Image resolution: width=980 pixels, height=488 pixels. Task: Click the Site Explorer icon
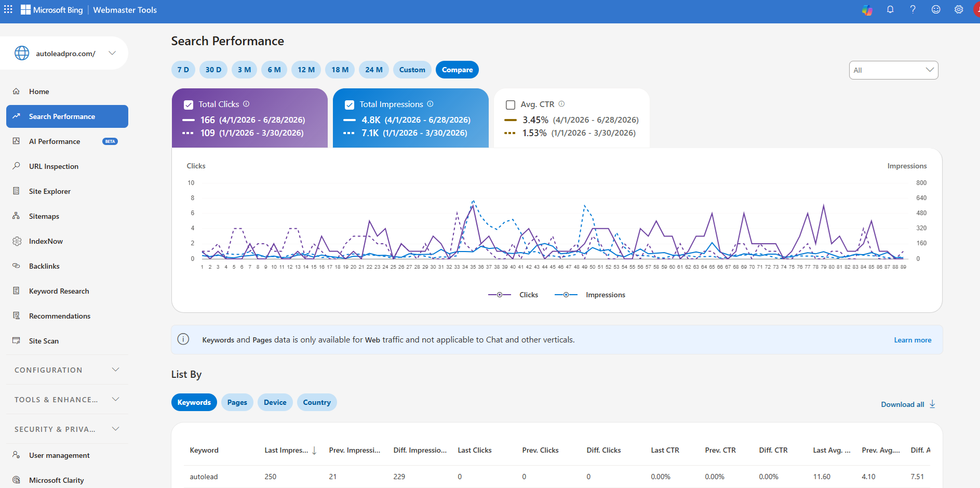coord(16,191)
